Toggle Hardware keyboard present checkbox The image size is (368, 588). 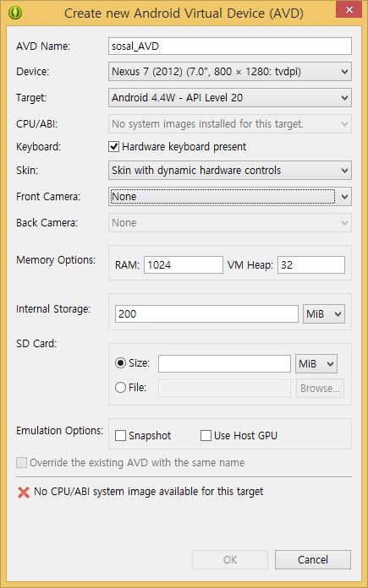113,147
